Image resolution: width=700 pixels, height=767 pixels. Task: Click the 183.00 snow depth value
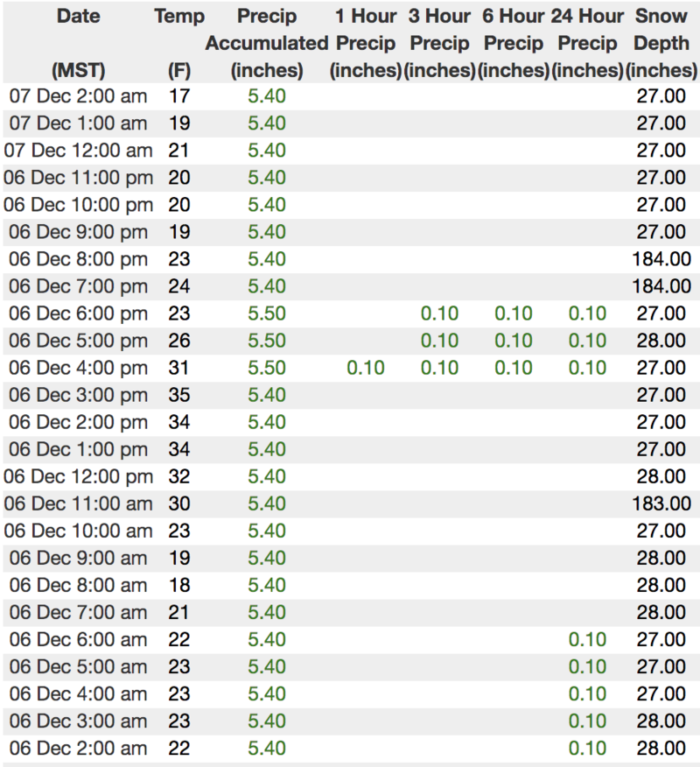[x=661, y=503]
